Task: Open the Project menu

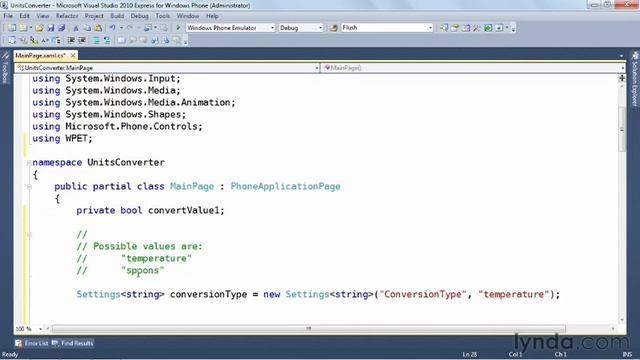Action: pos(94,16)
